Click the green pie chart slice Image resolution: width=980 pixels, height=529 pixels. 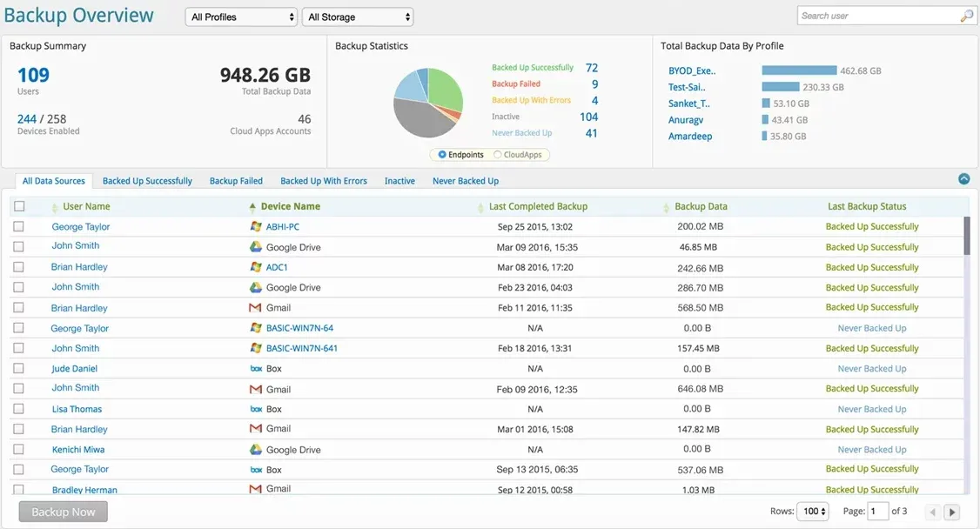pyautogui.click(x=445, y=89)
